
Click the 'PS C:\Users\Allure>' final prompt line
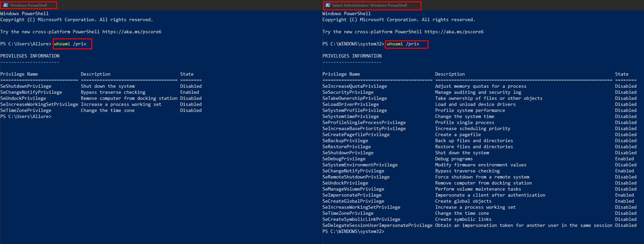pyautogui.click(x=26, y=117)
